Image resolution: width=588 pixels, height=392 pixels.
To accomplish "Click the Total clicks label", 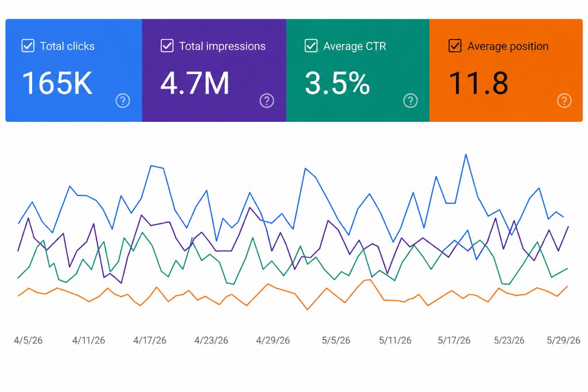I will [67, 46].
